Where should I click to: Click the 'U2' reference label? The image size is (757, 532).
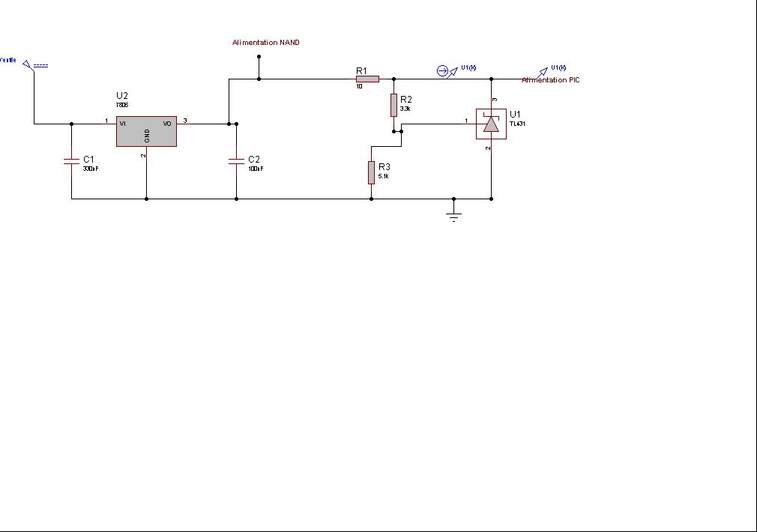122,96
